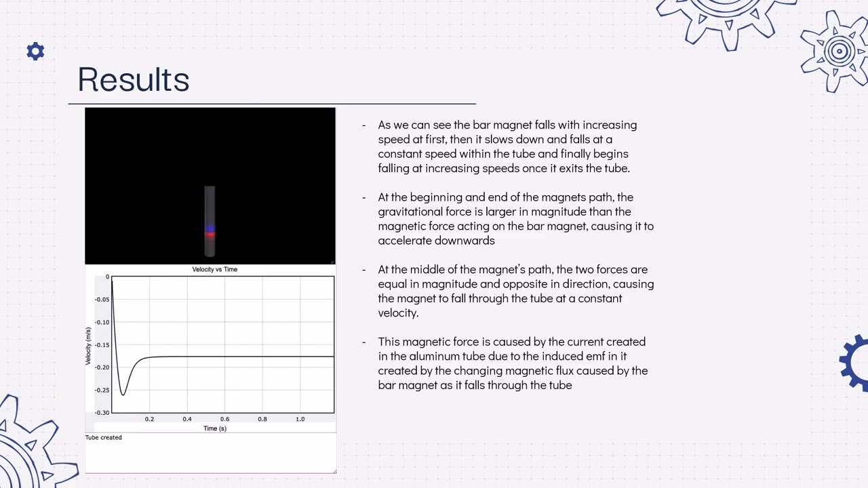Click the -0.30 tick on velocity axis
Viewport: 868px width, 488px height.
click(x=102, y=412)
